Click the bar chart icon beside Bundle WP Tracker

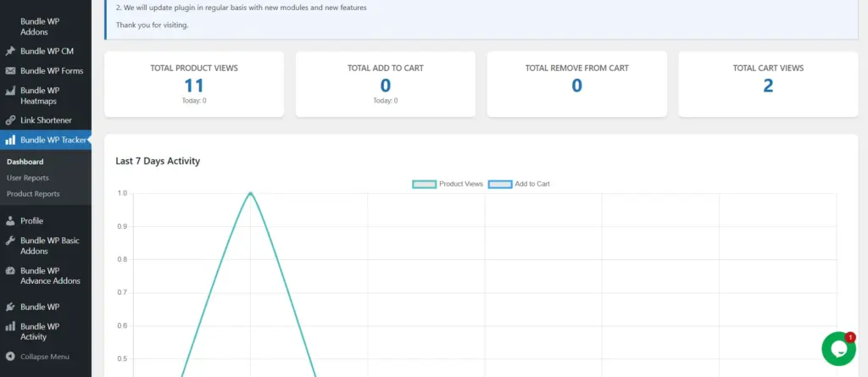point(10,140)
